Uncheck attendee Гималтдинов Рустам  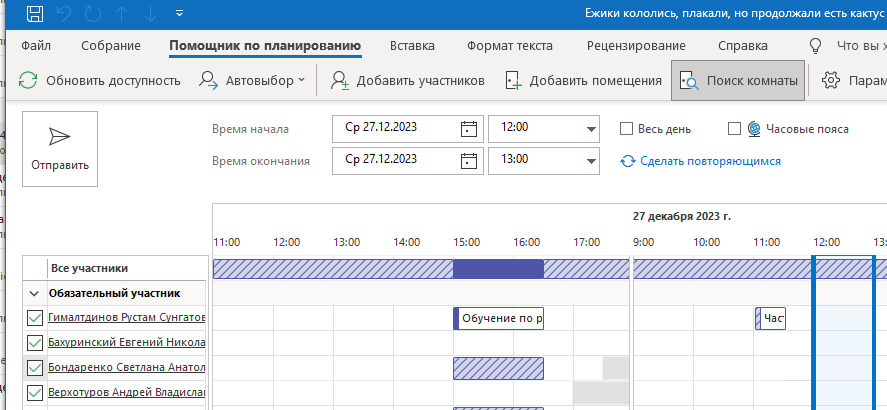tap(35, 318)
